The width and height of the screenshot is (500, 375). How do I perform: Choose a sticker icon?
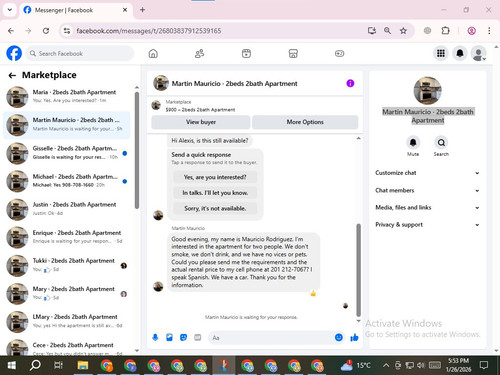coord(183,338)
